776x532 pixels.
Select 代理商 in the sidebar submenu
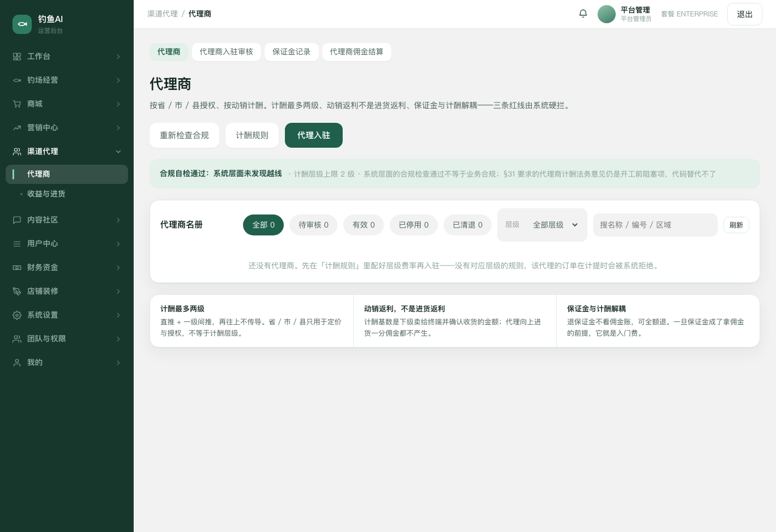click(x=67, y=174)
